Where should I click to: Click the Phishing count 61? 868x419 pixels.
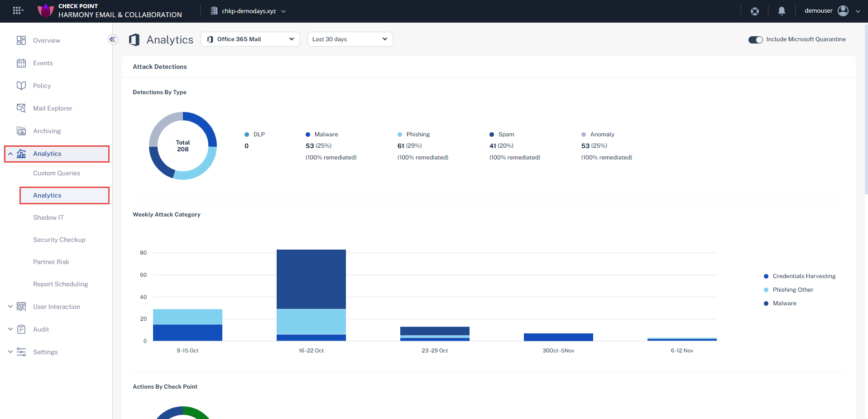401,146
